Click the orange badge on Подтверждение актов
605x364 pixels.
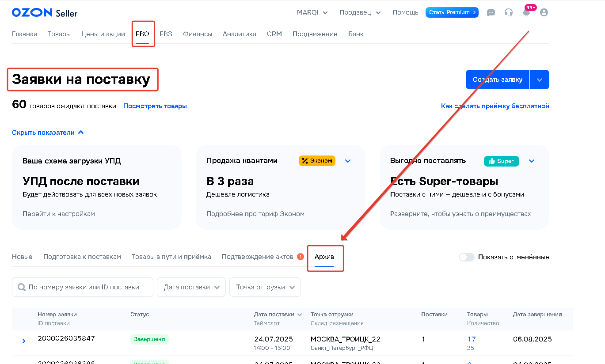[x=301, y=257]
